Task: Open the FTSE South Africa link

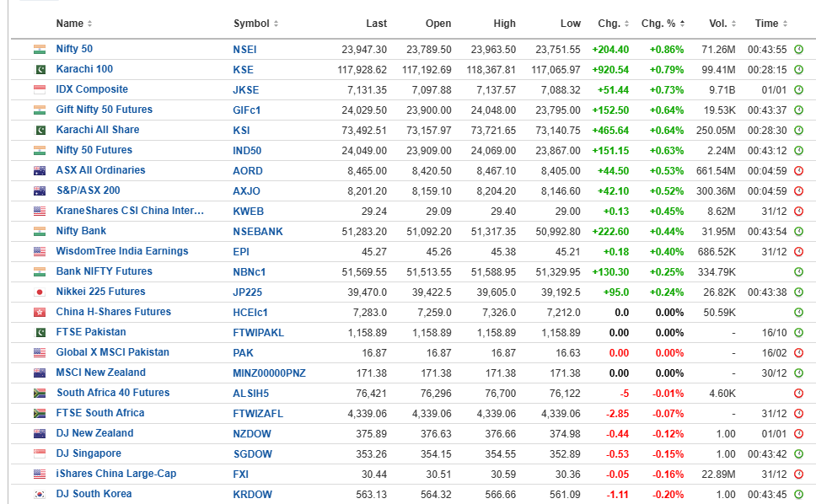Action: pos(100,413)
